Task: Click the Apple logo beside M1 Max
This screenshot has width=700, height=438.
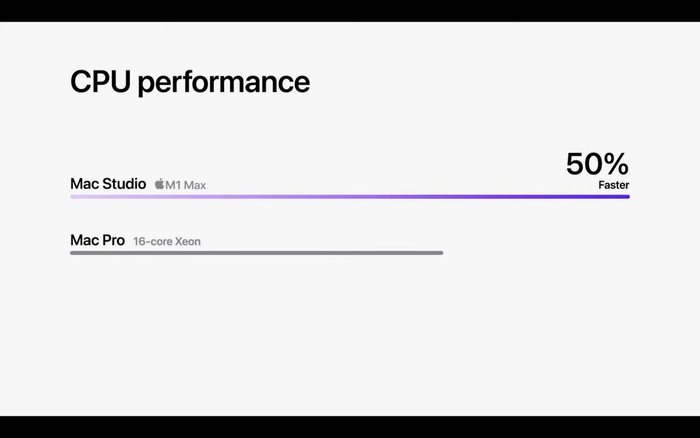Action: (159, 184)
